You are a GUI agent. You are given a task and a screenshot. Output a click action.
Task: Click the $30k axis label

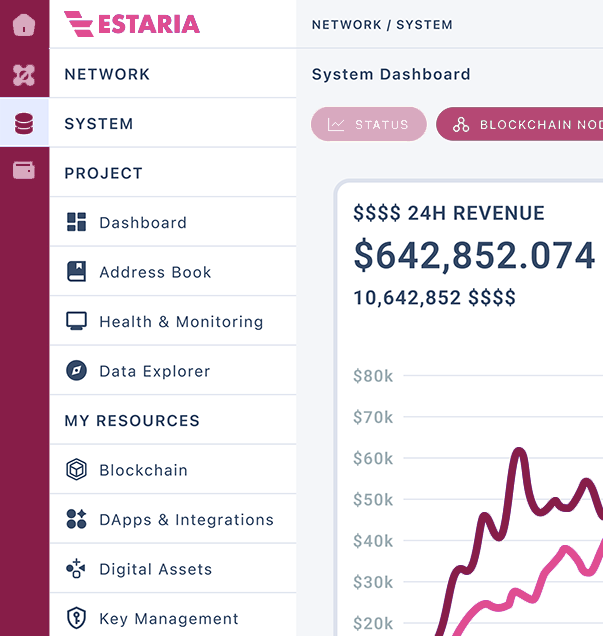click(x=373, y=582)
